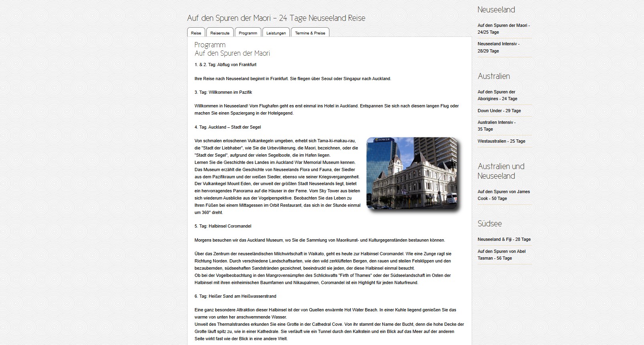
Task: Open the Leistungen tab
Action: [276, 33]
